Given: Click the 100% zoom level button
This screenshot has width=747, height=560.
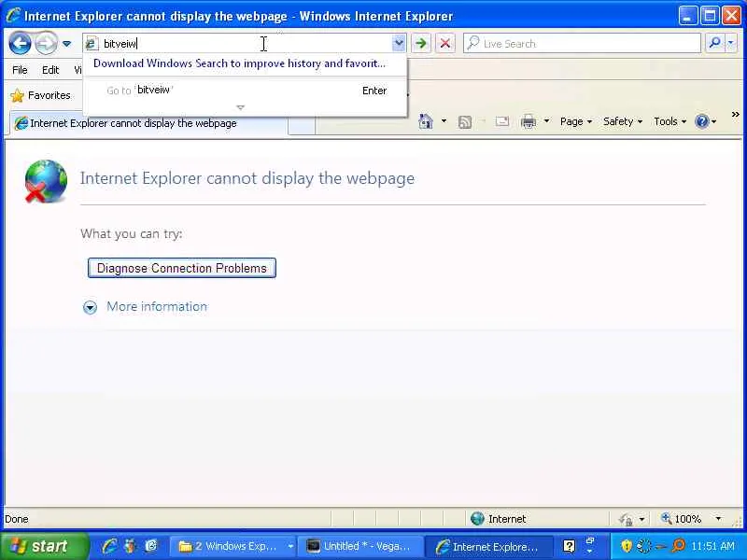Looking at the screenshot, I should [x=681, y=519].
